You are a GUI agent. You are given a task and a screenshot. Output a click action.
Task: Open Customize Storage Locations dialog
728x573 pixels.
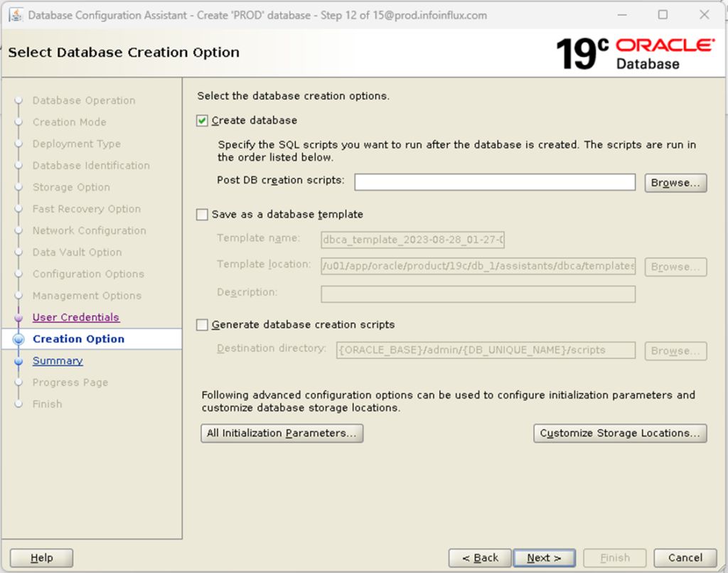(619, 433)
